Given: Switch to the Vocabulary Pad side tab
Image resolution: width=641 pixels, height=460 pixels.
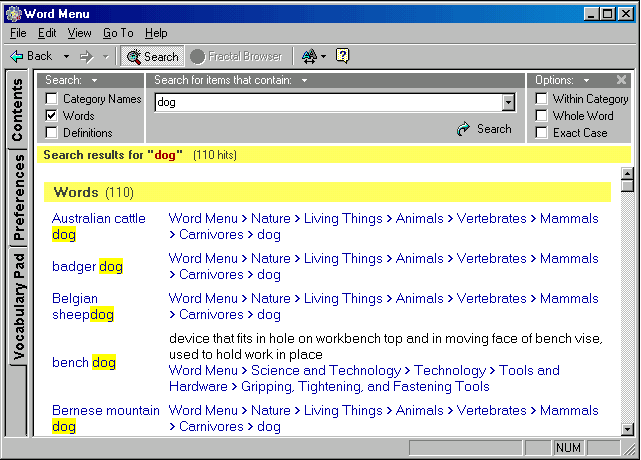Looking at the screenshot, I should [18, 306].
